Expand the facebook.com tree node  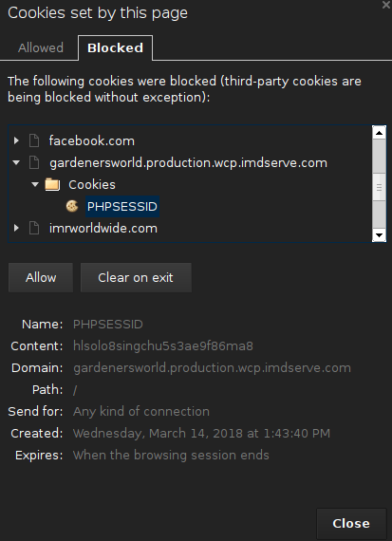click(16, 140)
